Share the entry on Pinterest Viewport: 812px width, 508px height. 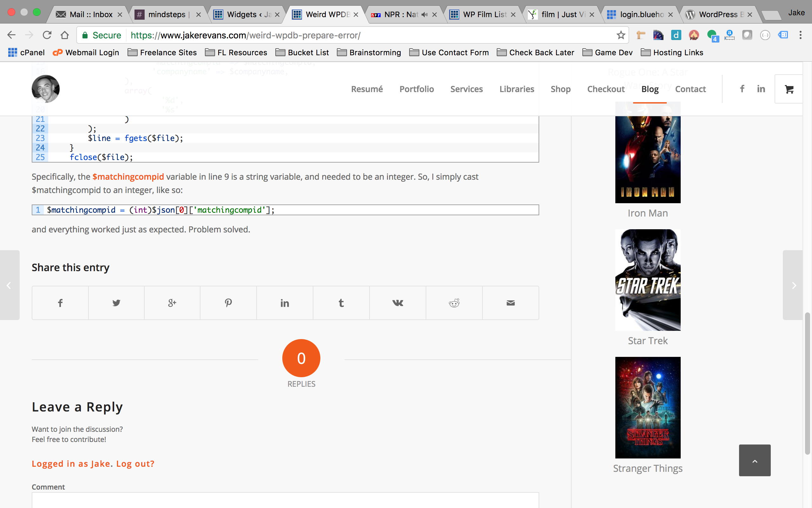[x=228, y=303]
